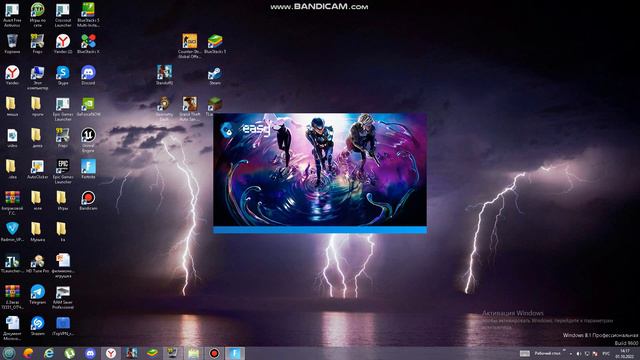Open BlueStacks from the taskbar

pos(152,353)
